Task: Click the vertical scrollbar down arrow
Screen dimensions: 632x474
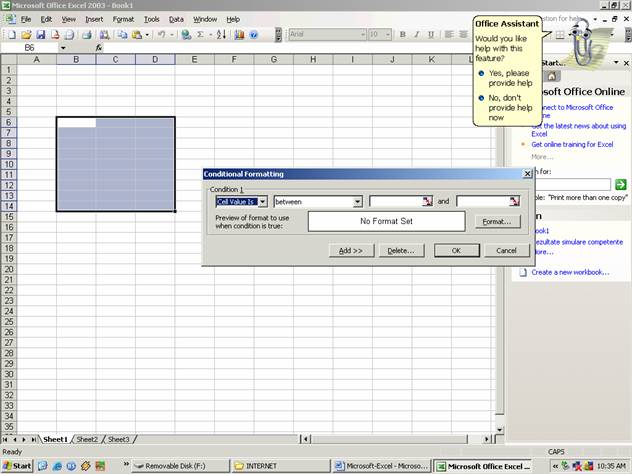Action: (499, 430)
